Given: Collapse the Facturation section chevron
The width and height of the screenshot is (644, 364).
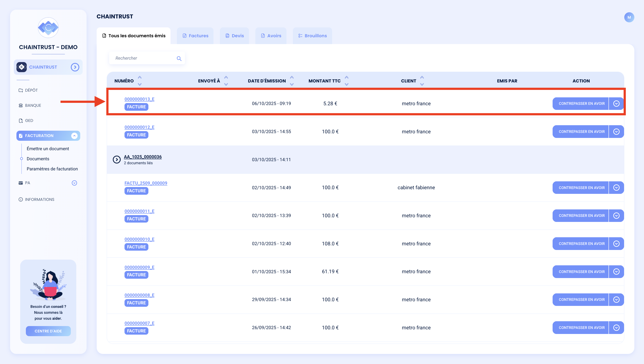Looking at the screenshot, I should [74, 136].
